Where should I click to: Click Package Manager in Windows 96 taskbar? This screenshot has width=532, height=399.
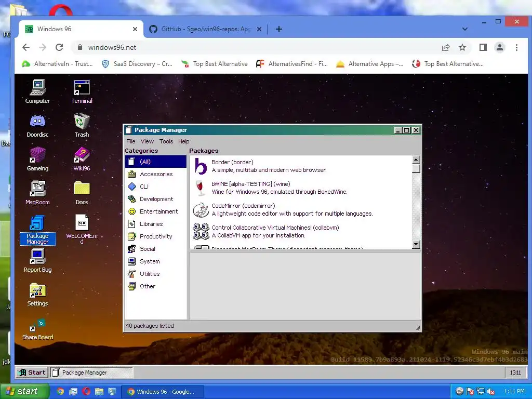pyautogui.click(x=91, y=373)
